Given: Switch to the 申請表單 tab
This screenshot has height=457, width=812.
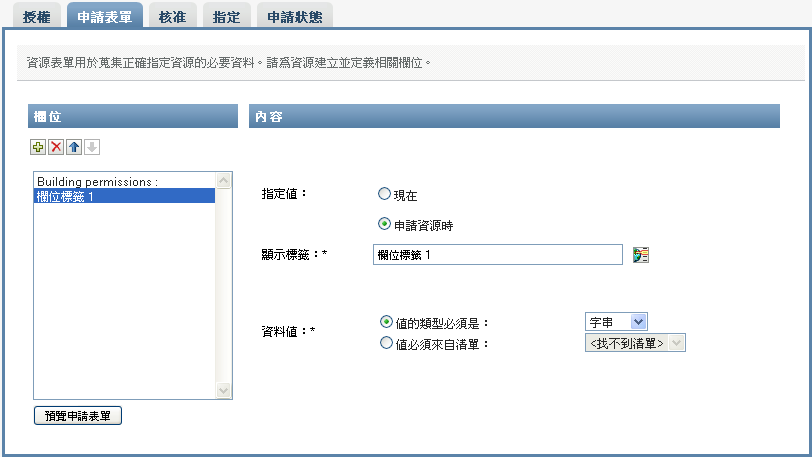Looking at the screenshot, I should click(x=105, y=17).
